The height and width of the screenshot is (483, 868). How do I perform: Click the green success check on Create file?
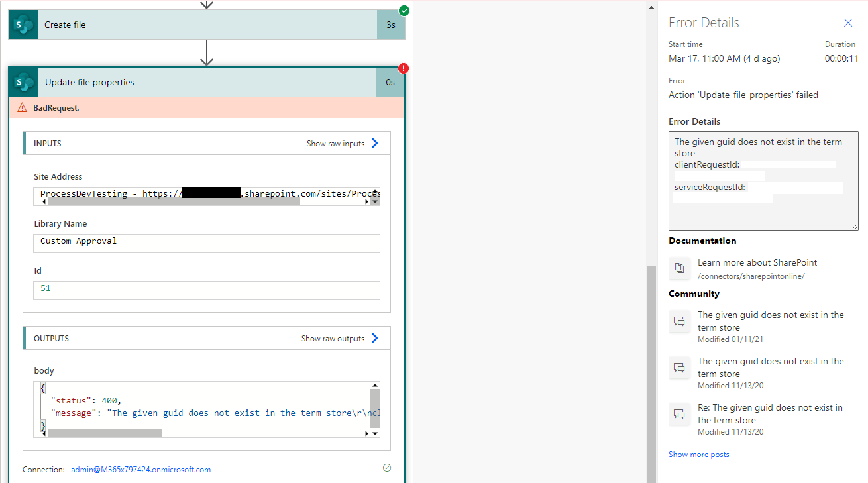[x=403, y=11]
